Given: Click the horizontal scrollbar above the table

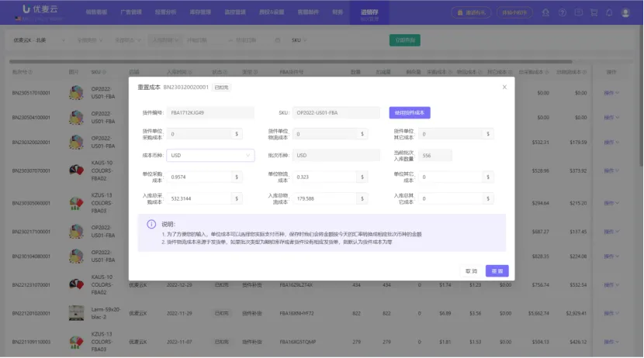Looking at the screenshot, I should click(x=290, y=62).
